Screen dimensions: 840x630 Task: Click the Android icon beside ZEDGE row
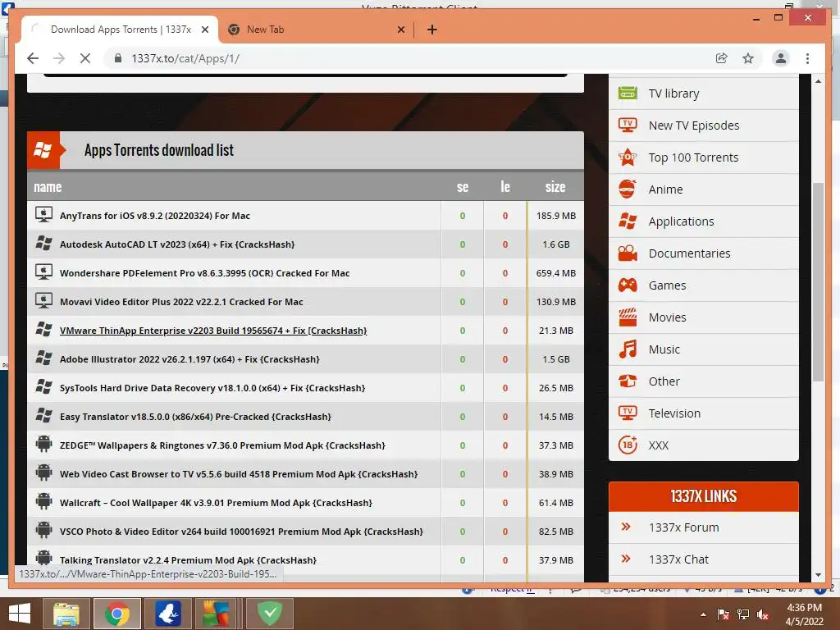(x=43, y=444)
